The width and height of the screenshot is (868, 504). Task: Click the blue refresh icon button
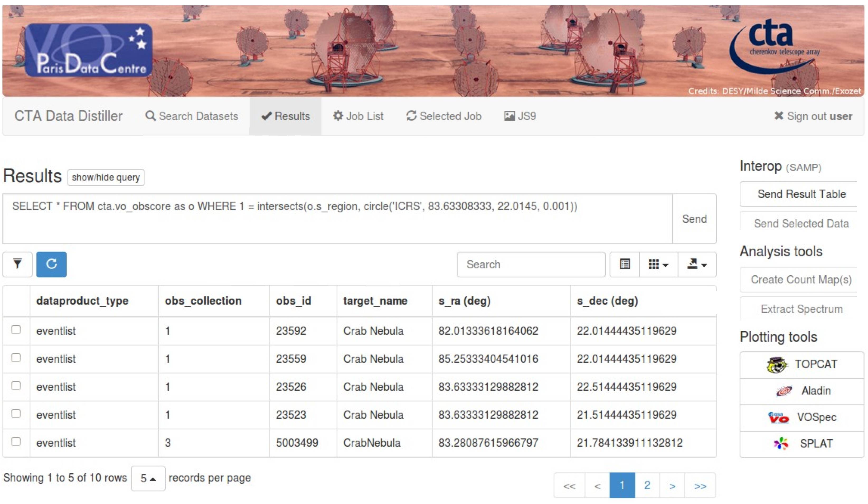tap(52, 264)
